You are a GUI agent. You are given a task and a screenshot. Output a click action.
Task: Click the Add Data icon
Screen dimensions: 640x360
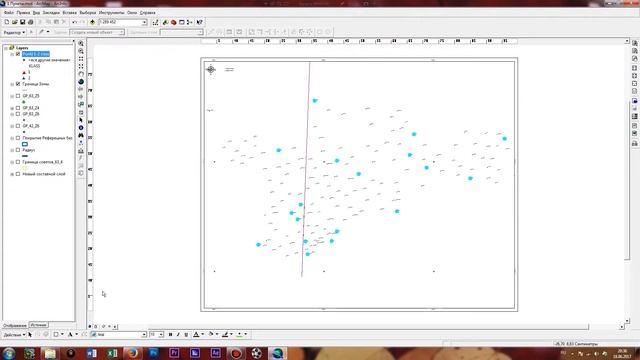(93, 22)
